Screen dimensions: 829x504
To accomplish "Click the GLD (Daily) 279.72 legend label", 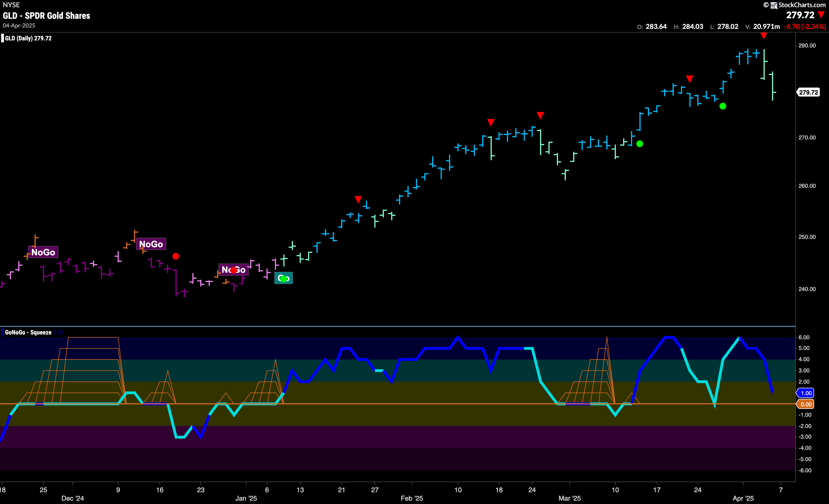I will (28, 38).
